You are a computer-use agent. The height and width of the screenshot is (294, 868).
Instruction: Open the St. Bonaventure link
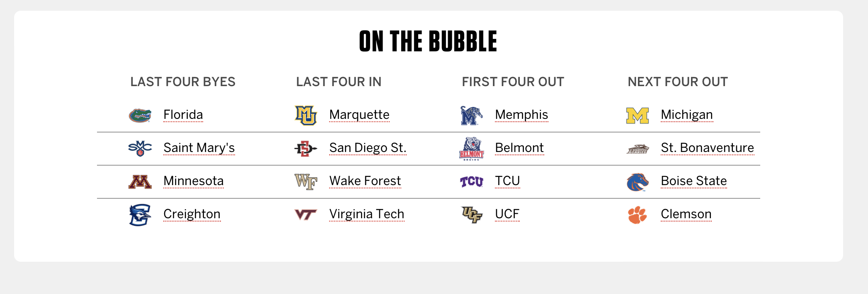click(707, 148)
